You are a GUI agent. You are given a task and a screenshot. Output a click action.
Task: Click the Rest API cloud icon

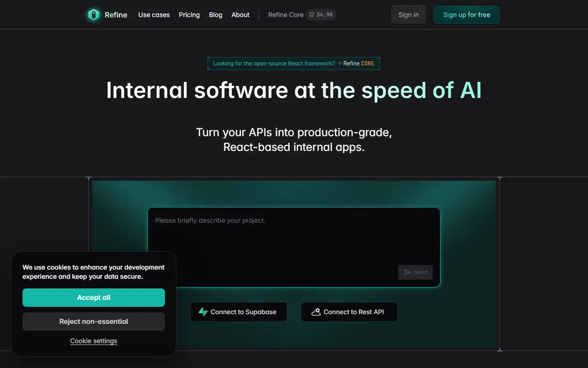[x=316, y=312]
